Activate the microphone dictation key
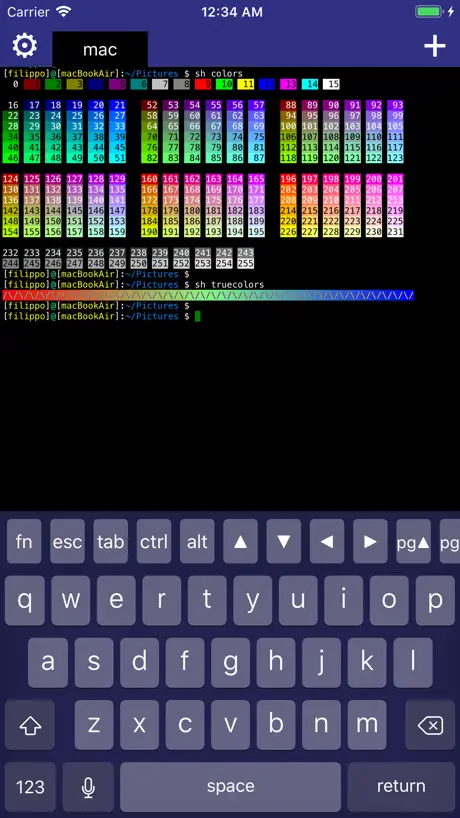 (88, 787)
